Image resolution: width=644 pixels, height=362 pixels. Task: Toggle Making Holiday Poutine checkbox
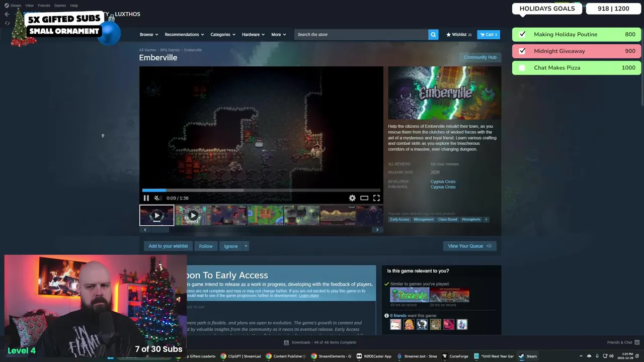(x=522, y=34)
